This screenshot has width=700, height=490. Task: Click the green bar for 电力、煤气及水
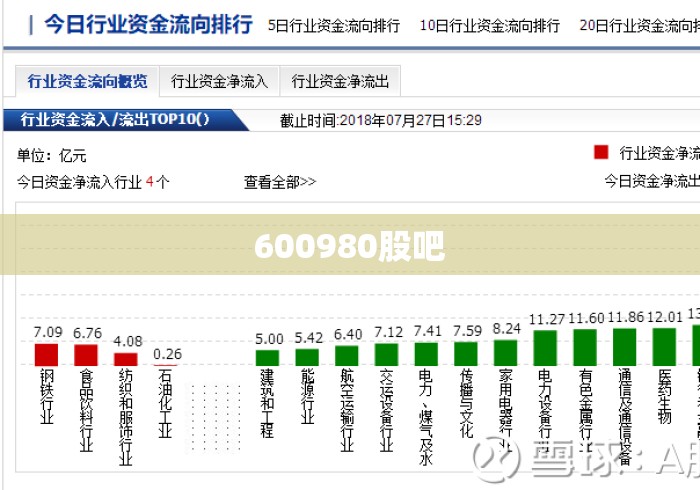[x=426, y=354]
